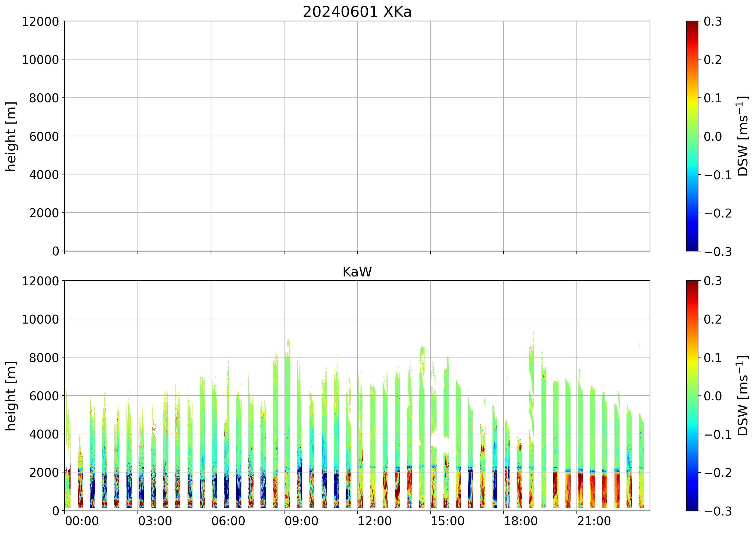Click the 0.2 label on the bottom colorbar
This screenshot has height=533, width=756.
click(713, 319)
